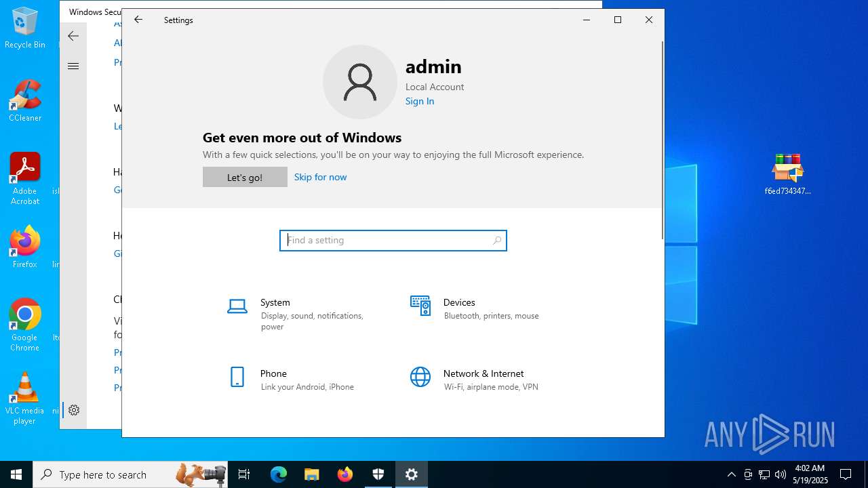868x488 pixels.
Task: Switch to Windows Security taskbar button
Action: [378, 474]
